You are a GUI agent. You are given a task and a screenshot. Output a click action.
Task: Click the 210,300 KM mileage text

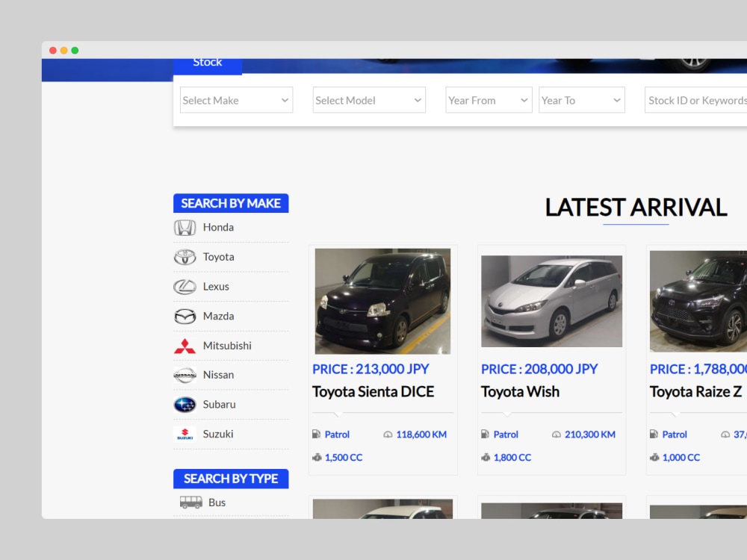(x=590, y=435)
